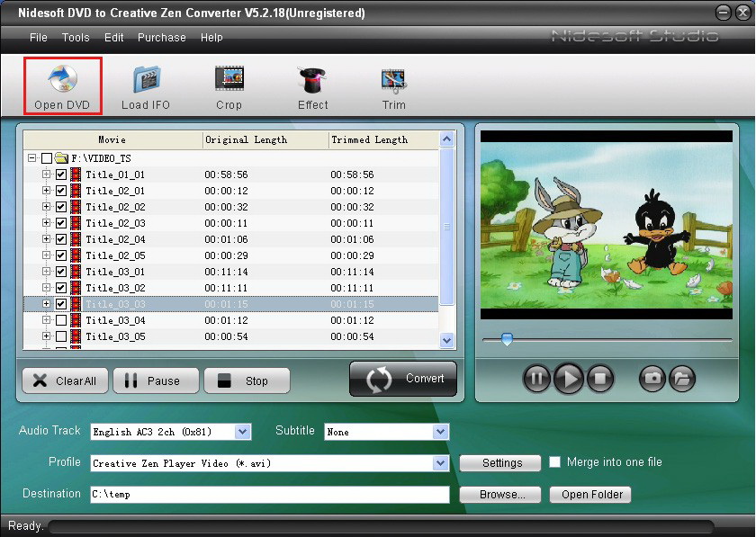The height and width of the screenshot is (537, 756).
Task: Click the Browse... button
Action: 499,495
